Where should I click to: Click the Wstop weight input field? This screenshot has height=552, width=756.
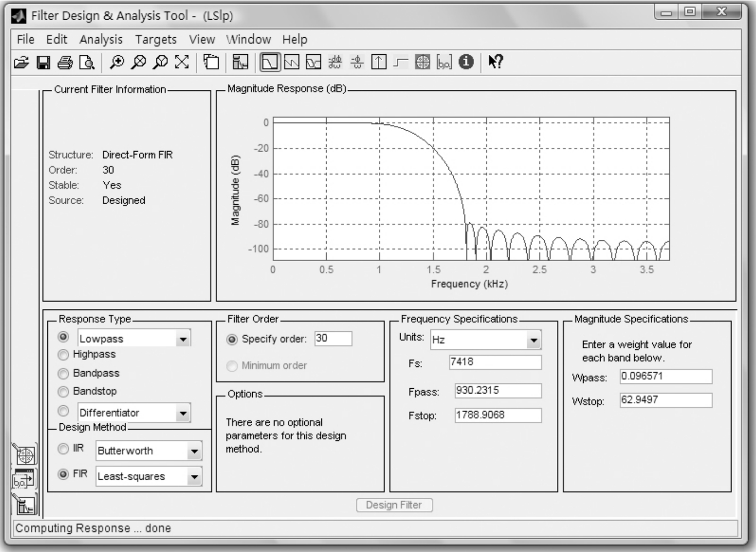point(665,400)
